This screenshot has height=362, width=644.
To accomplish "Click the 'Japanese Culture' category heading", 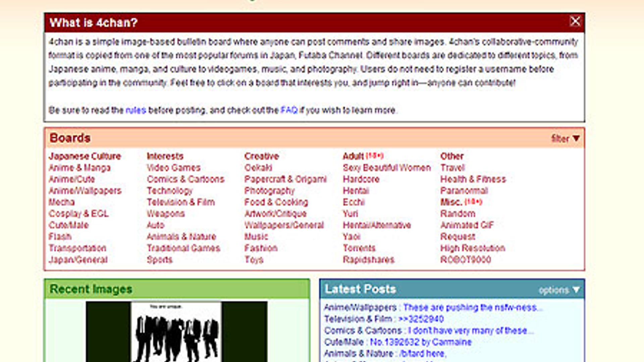I will click(x=85, y=156).
